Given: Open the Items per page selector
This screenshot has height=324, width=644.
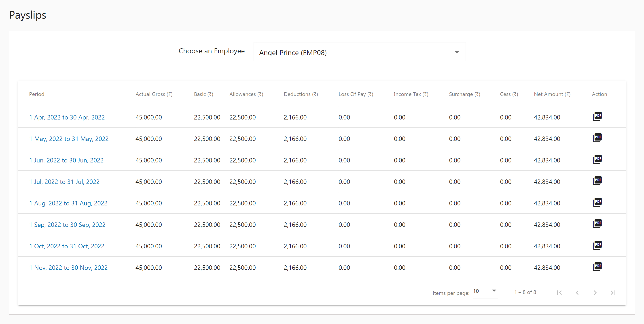Looking at the screenshot, I should click(485, 292).
